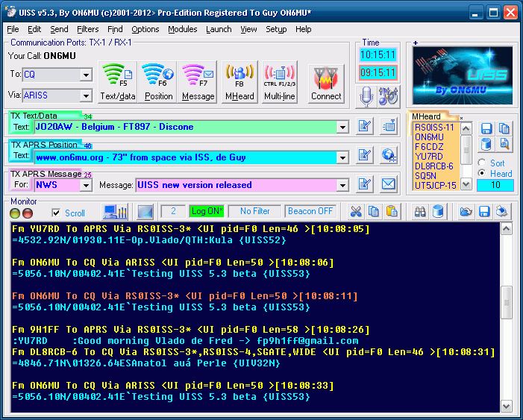Image resolution: width=523 pixels, height=420 pixels.
Task: Open the Options menu
Action: coord(145,29)
